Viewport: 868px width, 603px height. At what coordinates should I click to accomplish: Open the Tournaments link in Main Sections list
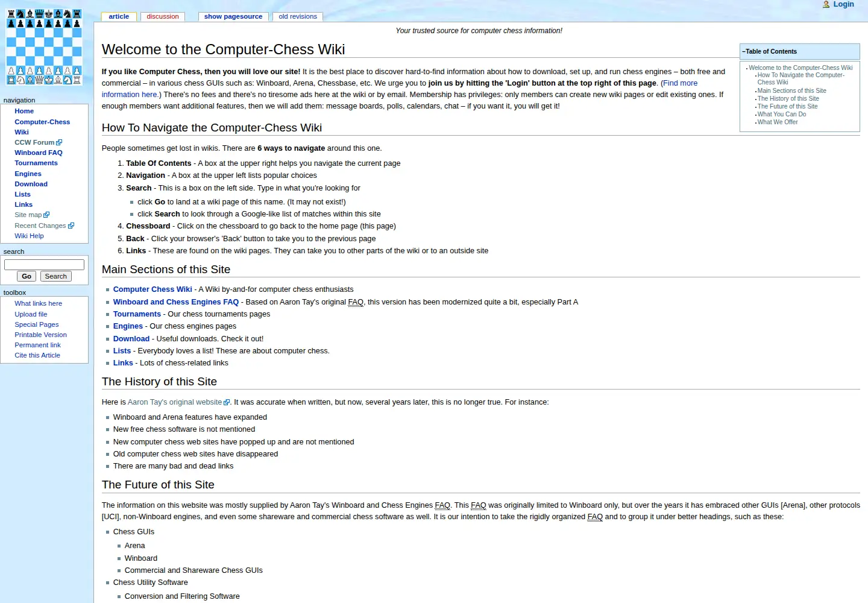(x=137, y=315)
